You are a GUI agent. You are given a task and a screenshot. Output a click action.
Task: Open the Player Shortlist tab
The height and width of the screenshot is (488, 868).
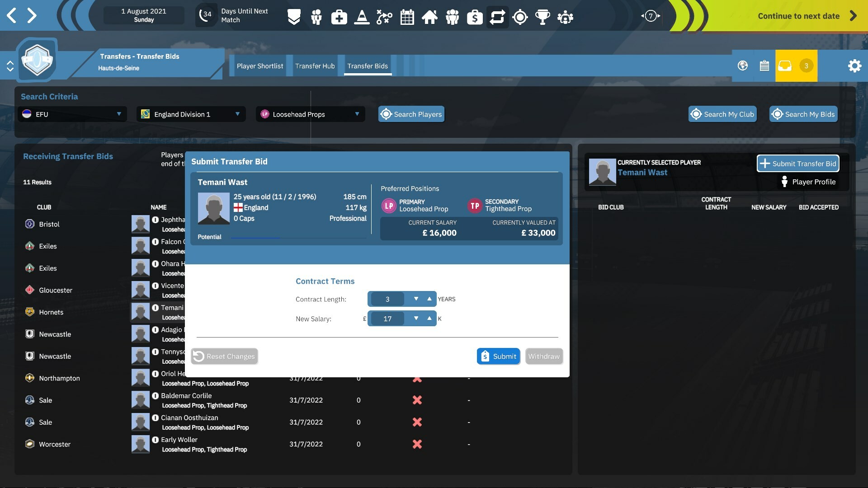tap(260, 66)
